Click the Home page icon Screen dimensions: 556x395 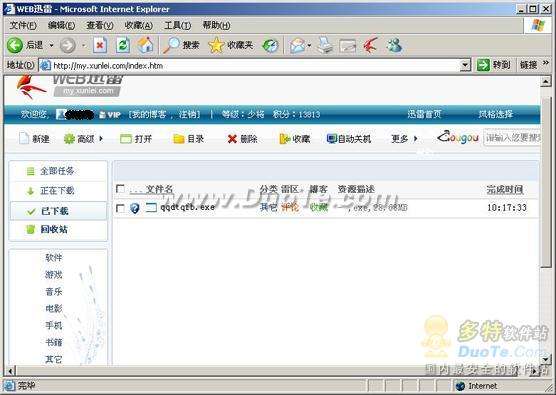(x=145, y=45)
